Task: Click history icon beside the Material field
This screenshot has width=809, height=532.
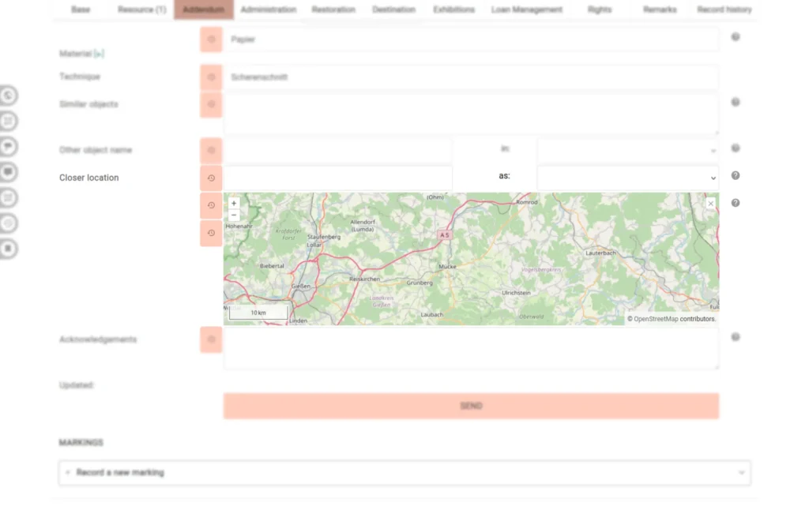Action: point(211,39)
